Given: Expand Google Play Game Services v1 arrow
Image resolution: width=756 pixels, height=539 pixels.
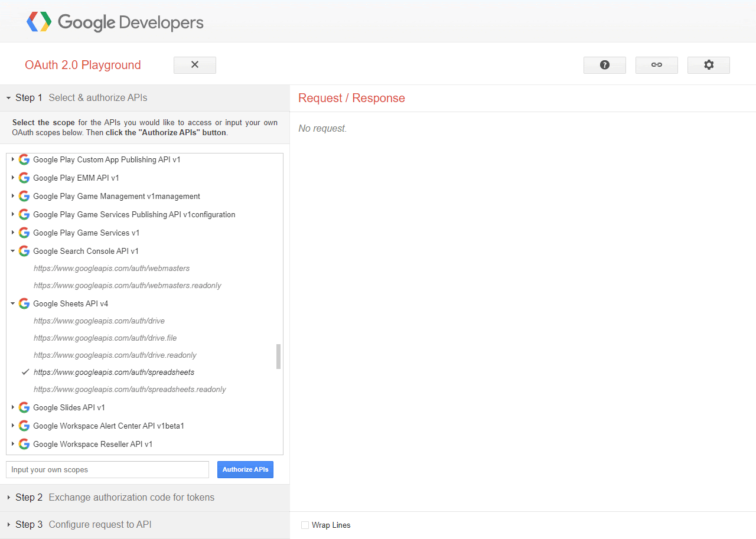Looking at the screenshot, I should (12, 233).
